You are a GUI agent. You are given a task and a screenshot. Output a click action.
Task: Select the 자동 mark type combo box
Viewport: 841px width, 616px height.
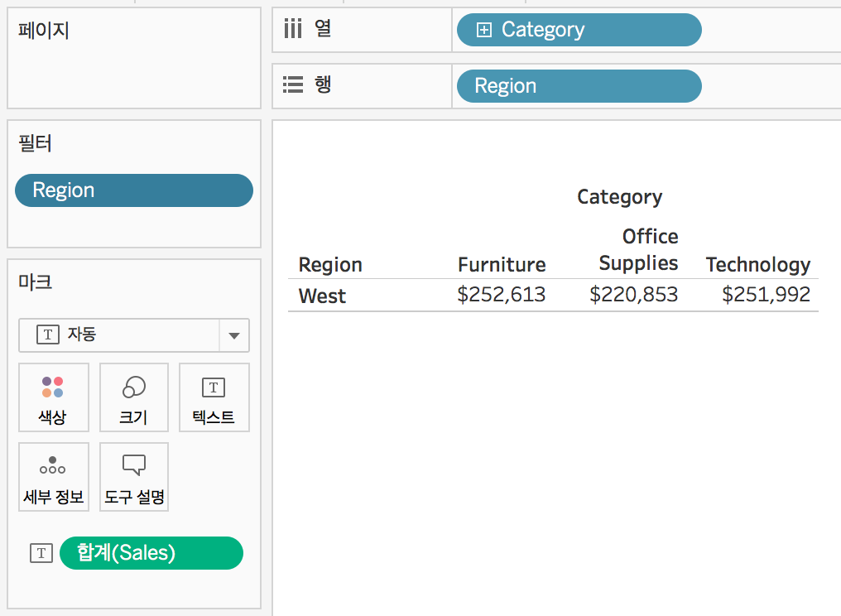coord(134,335)
